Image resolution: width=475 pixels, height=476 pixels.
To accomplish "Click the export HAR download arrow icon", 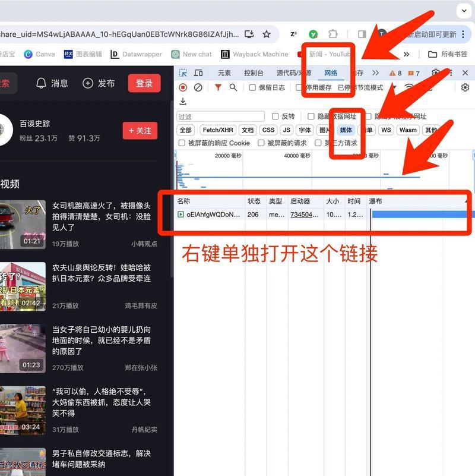I will coord(183,101).
